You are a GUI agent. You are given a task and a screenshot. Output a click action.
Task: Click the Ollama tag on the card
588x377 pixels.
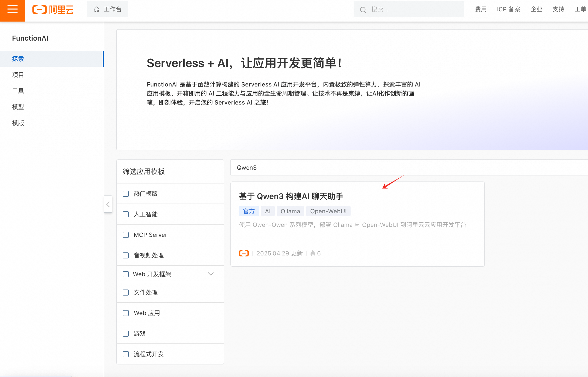pyautogui.click(x=290, y=211)
